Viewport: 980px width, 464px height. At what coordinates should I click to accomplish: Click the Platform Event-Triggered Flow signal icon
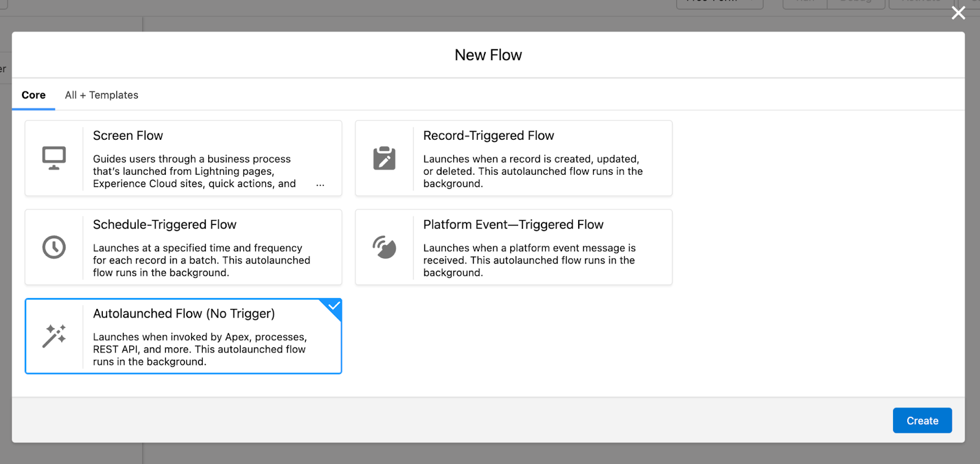click(x=385, y=247)
